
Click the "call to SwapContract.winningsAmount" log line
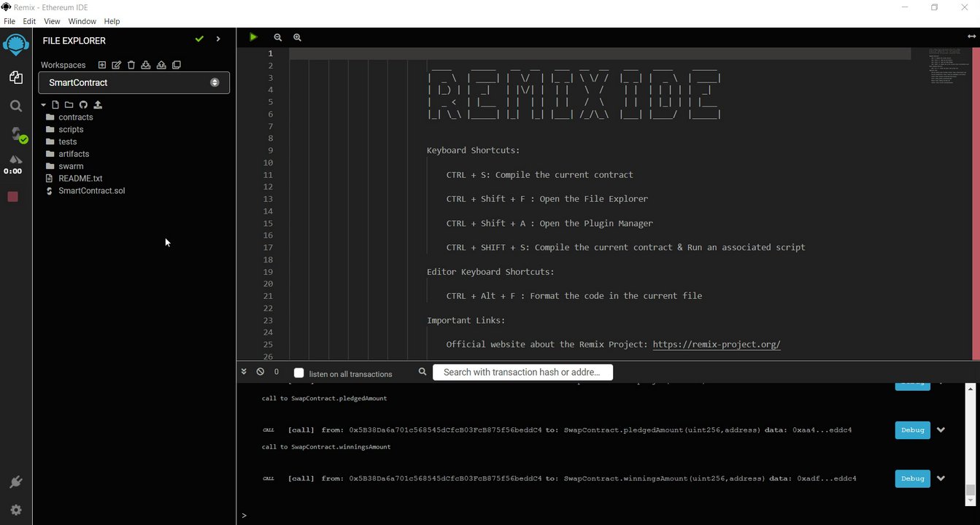click(x=326, y=447)
